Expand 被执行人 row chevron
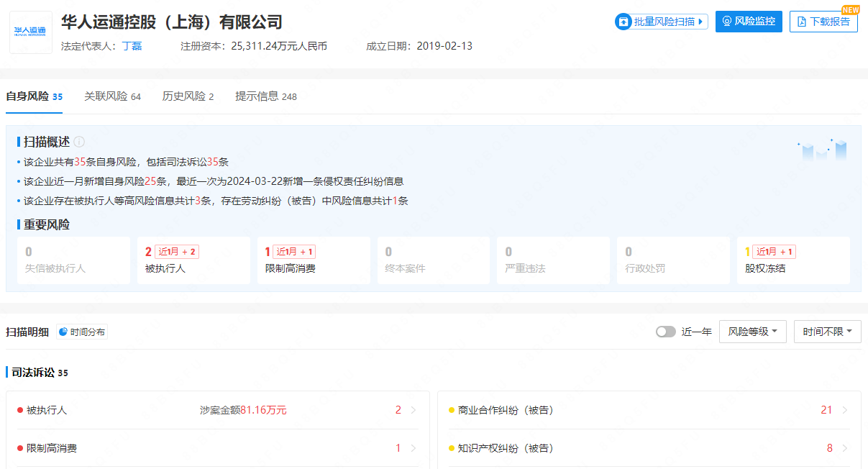This screenshot has height=469, width=868. (x=414, y=410)
